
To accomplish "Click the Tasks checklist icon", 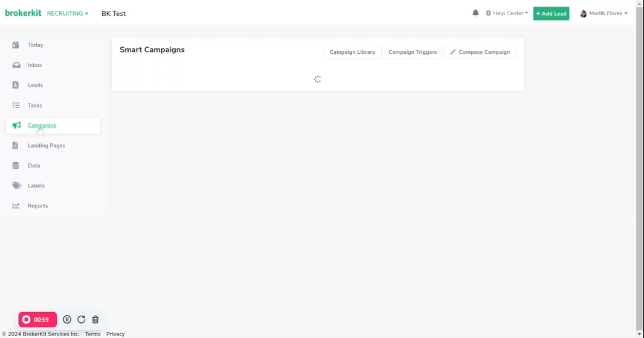I will 16,105.
